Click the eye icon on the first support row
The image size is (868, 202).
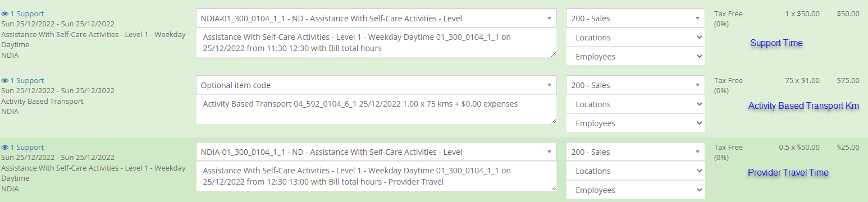tap(5, 14)
